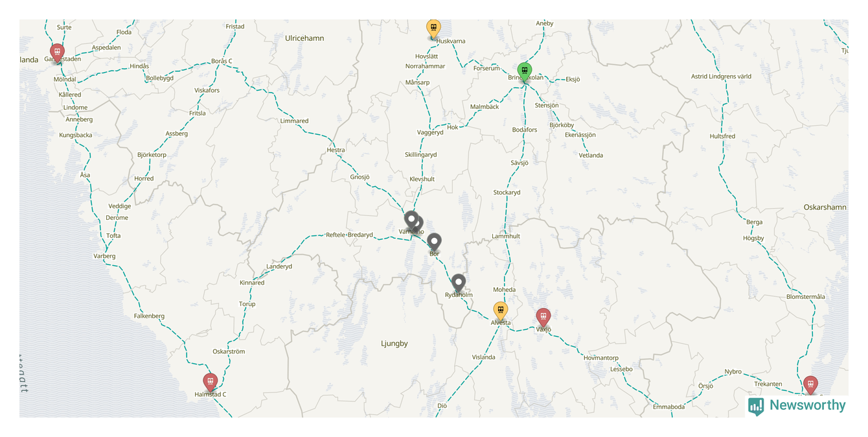Click the Ulricehamn map label
The height and width of the screenshot is (437, 868).
(x=304, y=38)
